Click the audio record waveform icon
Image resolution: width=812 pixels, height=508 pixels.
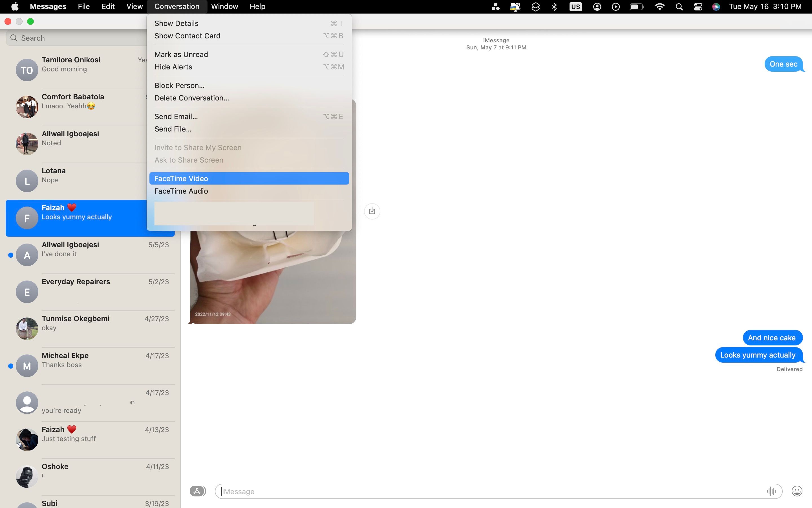click(x=771, y=491)
